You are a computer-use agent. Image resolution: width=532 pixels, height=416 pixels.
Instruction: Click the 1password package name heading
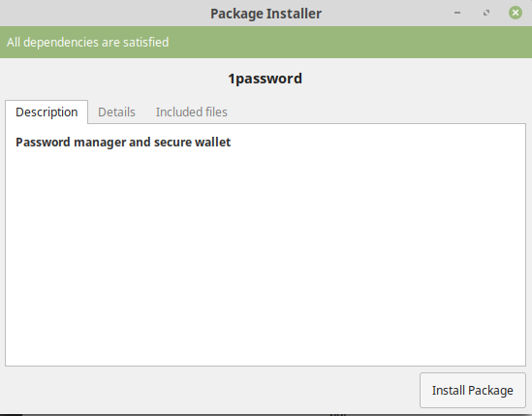[x=265, y=79]
